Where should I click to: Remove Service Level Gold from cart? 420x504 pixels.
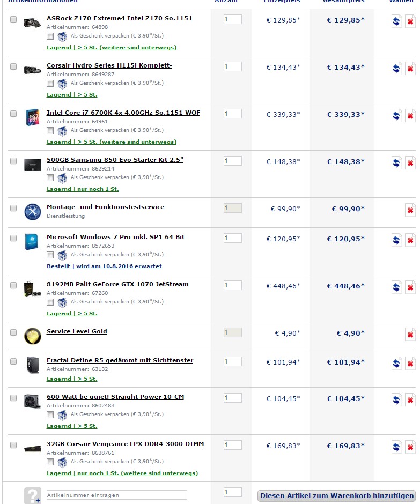(x=410, y=335)
